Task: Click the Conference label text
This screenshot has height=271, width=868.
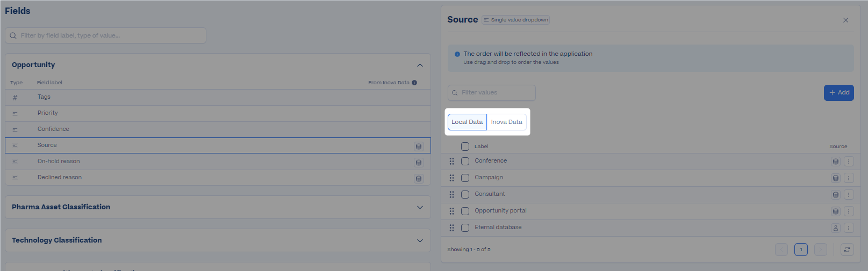Action: pos(491,161)
